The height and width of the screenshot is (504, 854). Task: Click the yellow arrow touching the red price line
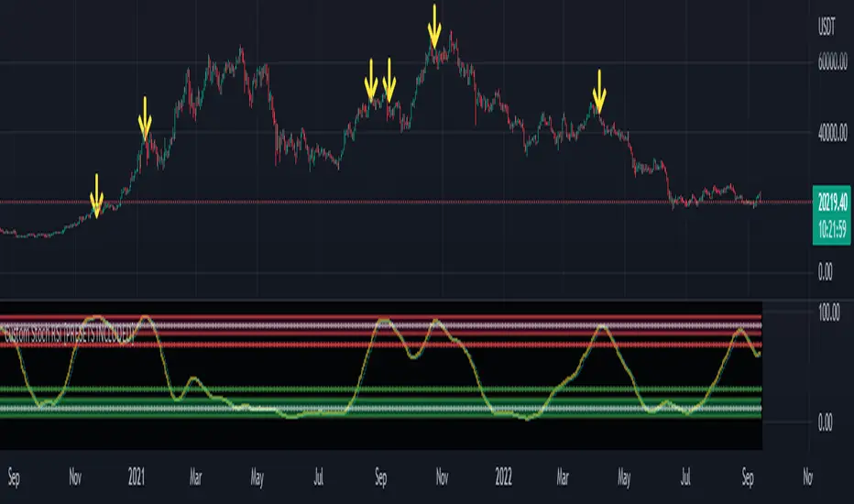96,195
